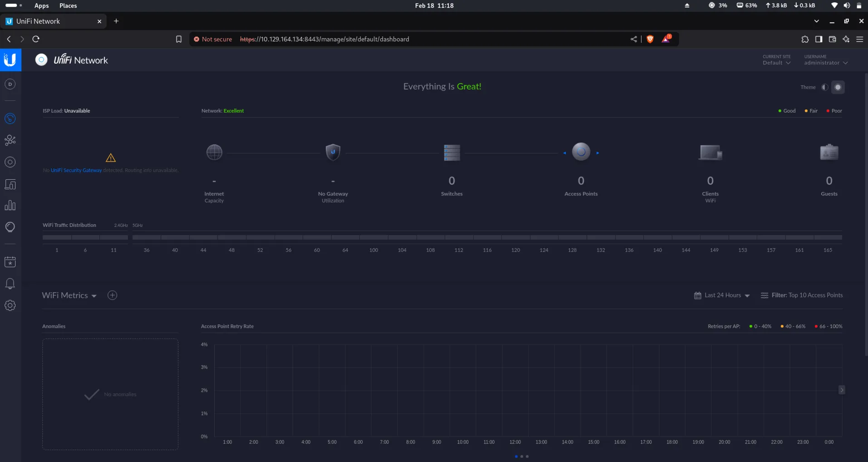Select the 2.4GHz band label
This screenshot has height=462, width=868.
coord(121,226)
